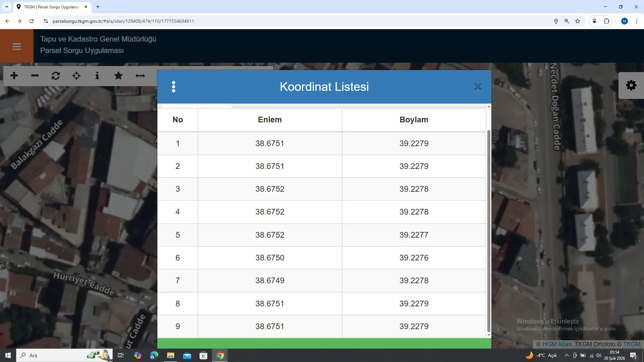Click the browser zoom magnifier icon
Image resolution: width=644 pixels, height=362 pixels.
567,21
